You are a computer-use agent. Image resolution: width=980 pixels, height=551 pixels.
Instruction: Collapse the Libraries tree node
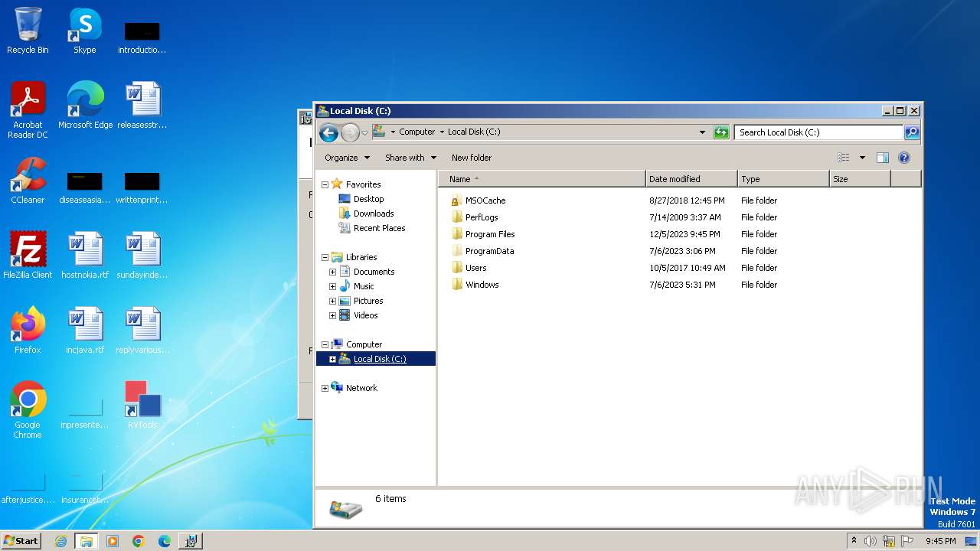pos(325,257)
